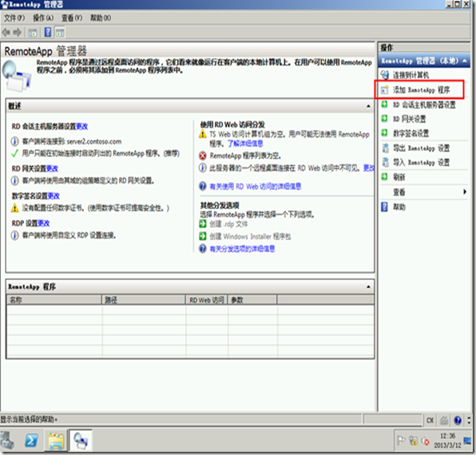Click the green 刷新 icon in actions pane
Viewport: 476px width, 455px height.
384,176
